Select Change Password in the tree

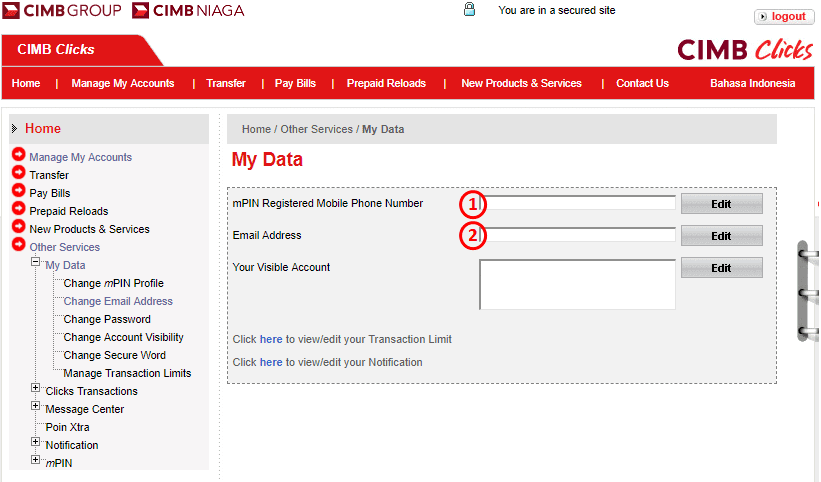pyautogui.click(x=107, y=319)
